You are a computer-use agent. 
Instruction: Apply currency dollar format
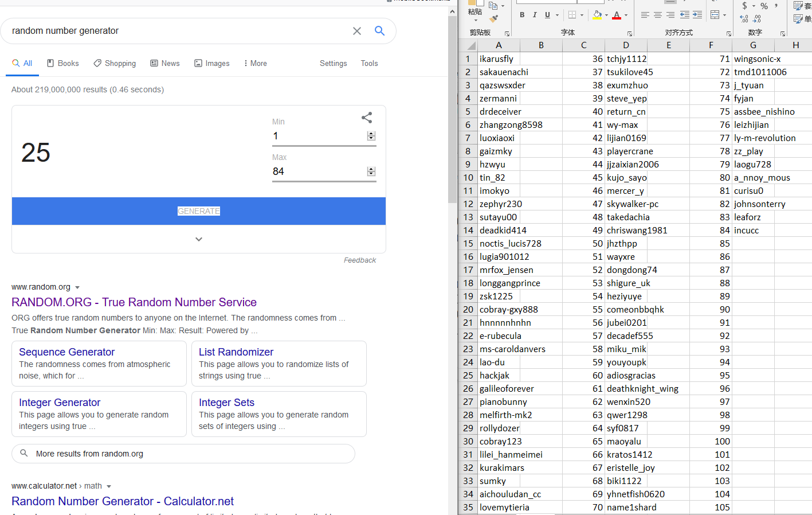[x=744, y=6]
